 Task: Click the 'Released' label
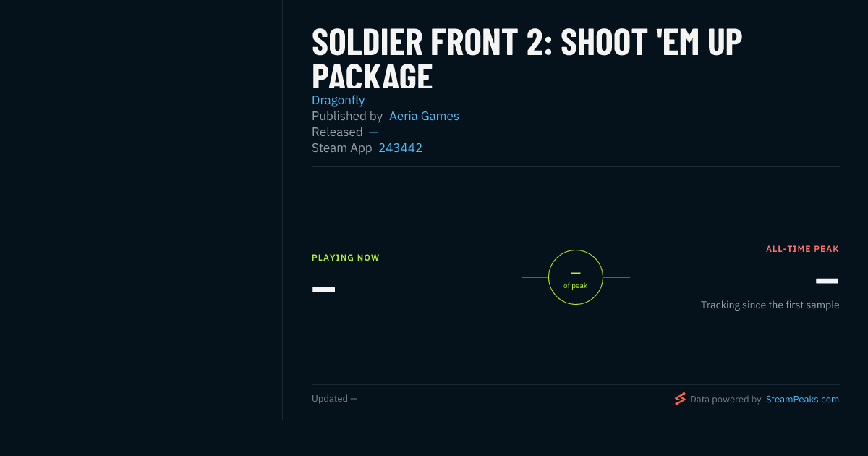pyautogui.click(x=337, y=132)
